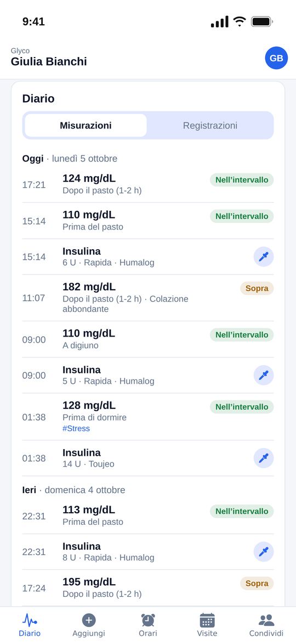Image resolution: width=296 pixels, height=644 pixels.
Task: Open the 17:21 reading of 124 mg/dL
Action: [x=148, y=184]
